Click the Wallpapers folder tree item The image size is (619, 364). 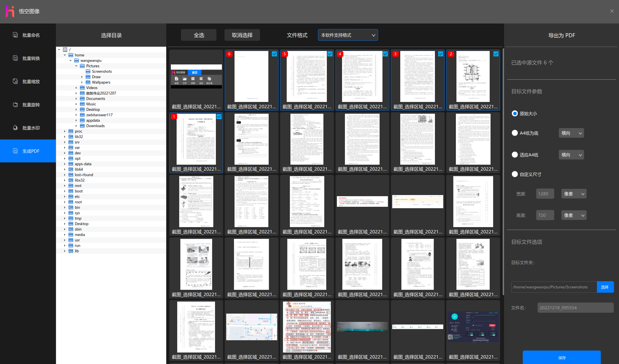pos(101,82)
